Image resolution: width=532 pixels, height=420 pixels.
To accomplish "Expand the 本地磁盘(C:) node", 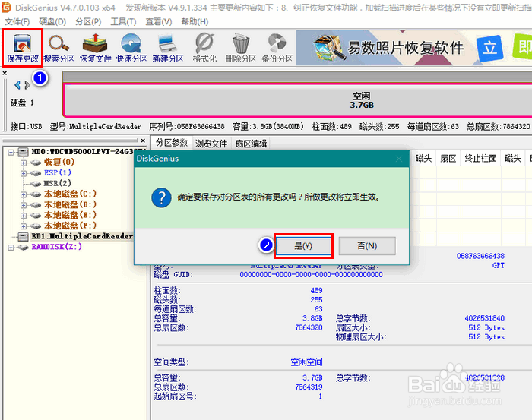I will pos(23,194).
